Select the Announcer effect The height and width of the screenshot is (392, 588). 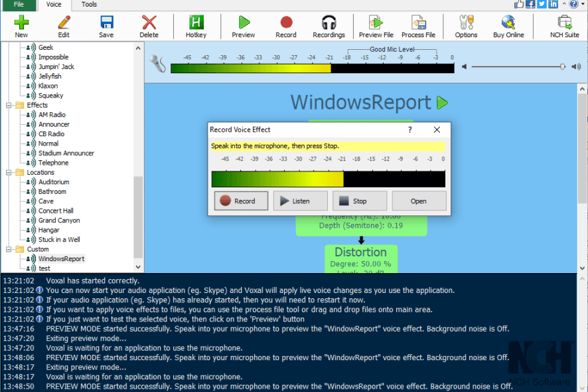(x=54, y=124)
